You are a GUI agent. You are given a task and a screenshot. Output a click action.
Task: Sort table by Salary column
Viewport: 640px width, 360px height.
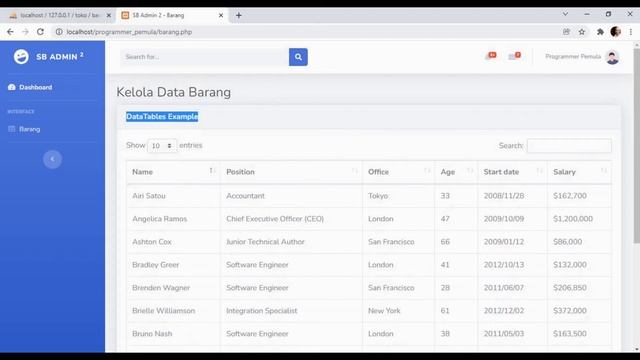tap(579, 172)
